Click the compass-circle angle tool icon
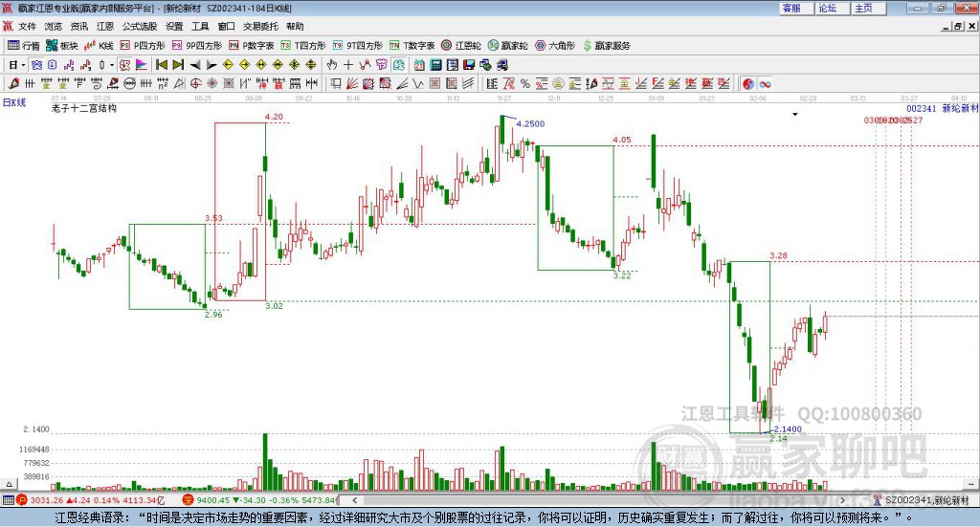 (x=195, y=83)
